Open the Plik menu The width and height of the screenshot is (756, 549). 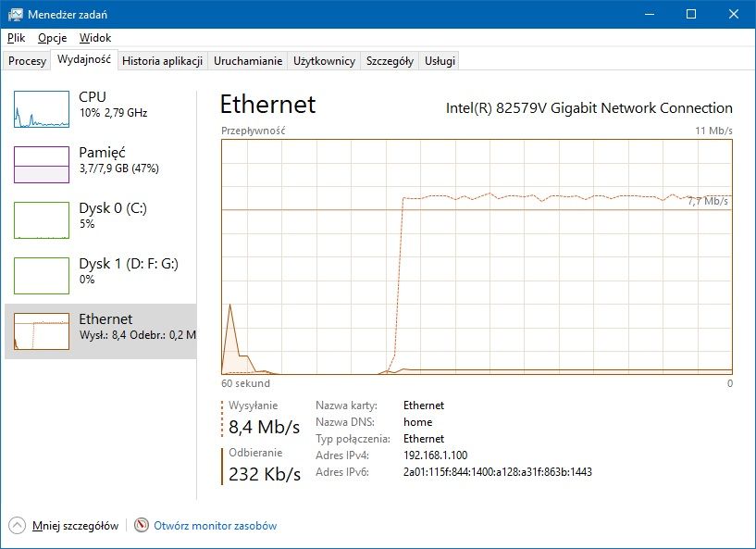16,38
